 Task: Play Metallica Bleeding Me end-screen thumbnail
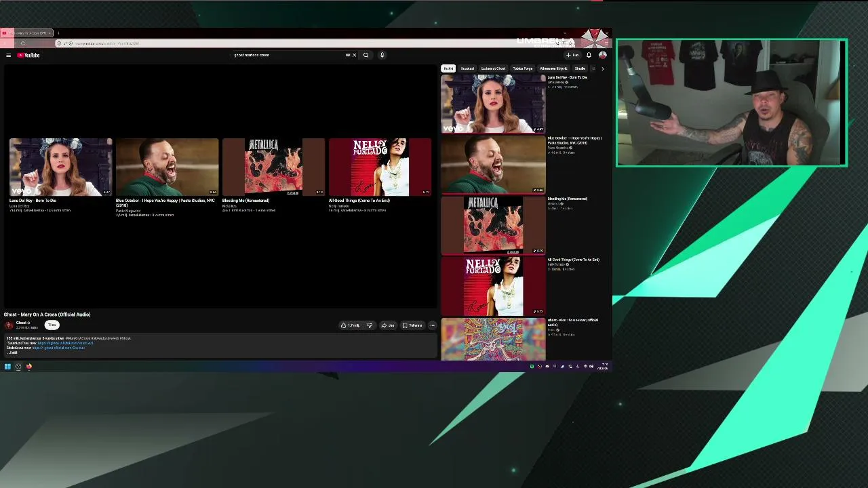(x=273, y=167)
